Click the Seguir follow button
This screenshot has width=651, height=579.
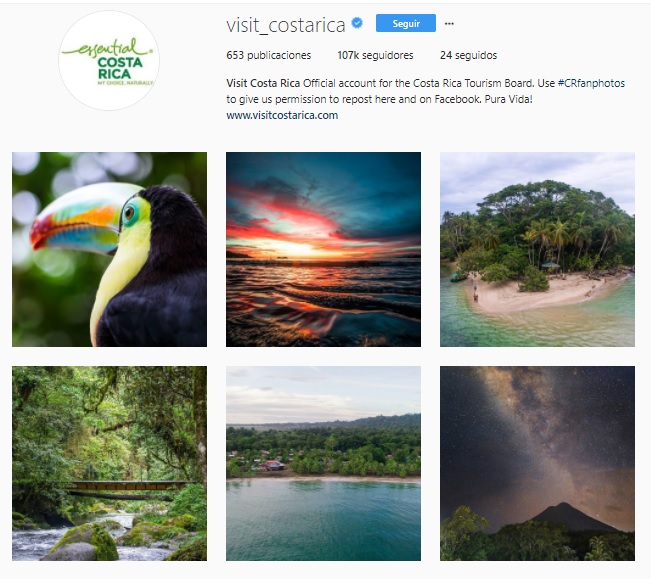[406, 23]
